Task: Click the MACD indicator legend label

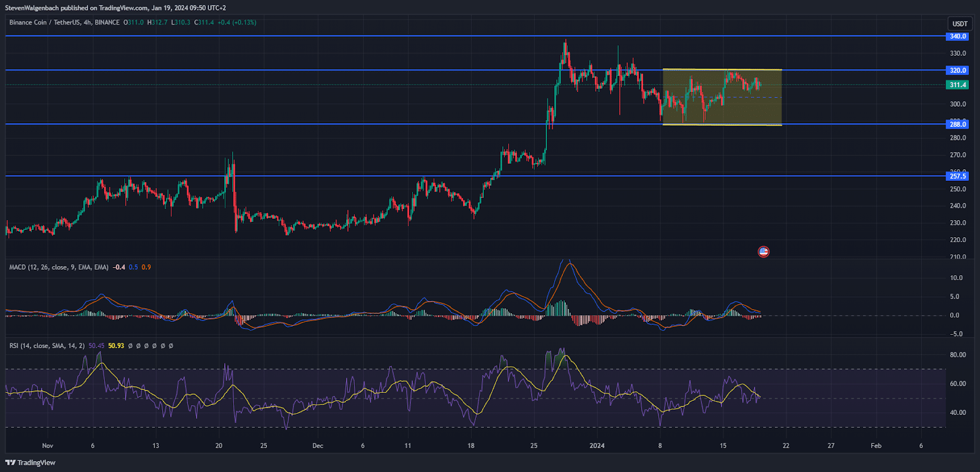Action: click(59, 267)
